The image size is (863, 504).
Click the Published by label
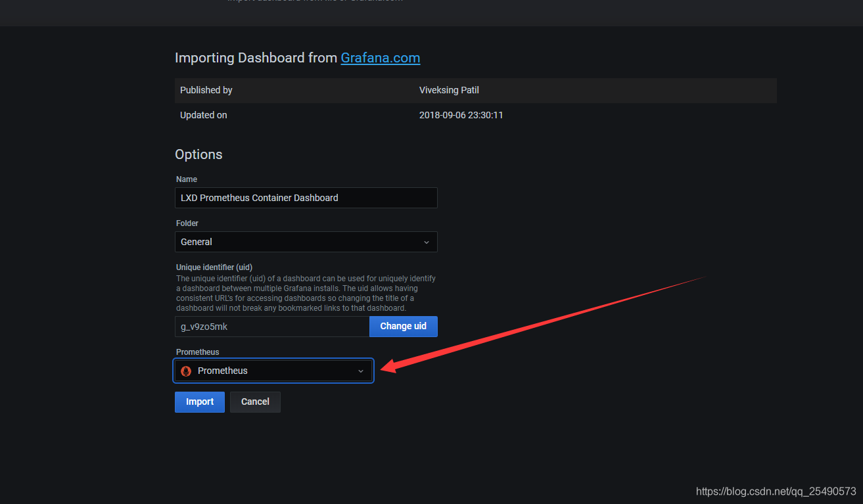[206, 90]
